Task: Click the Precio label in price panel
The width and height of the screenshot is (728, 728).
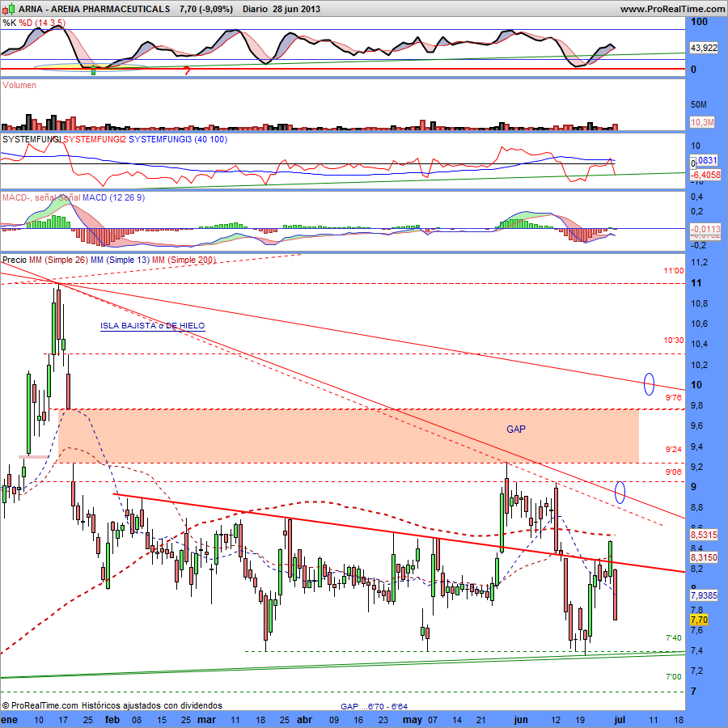Action: 15,260
